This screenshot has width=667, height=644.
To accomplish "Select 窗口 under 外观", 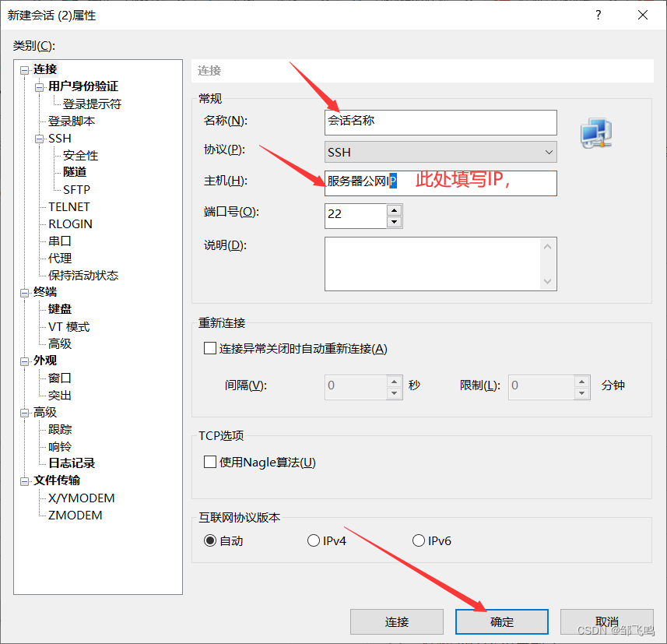I will pos(60,378).
